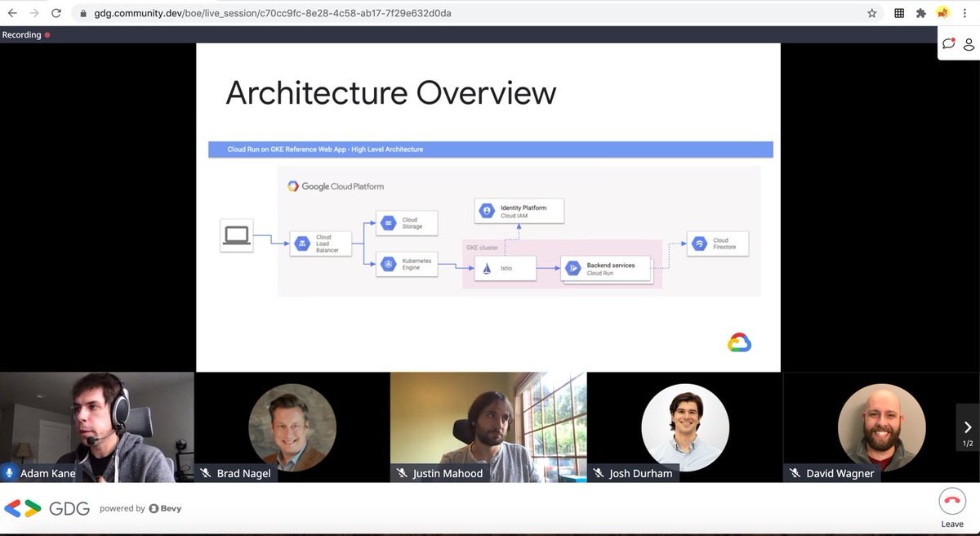The image size is (980, 536).
Task: Click the Google Cloud Platform hexagon logo
Action: 293,186
